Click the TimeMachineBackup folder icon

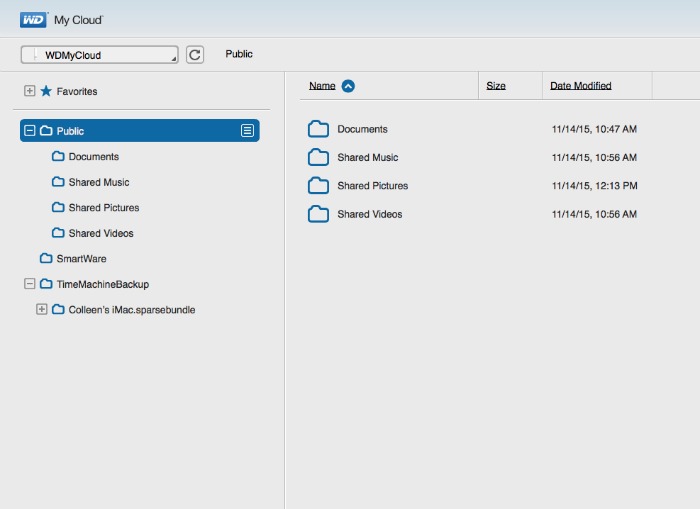[46, 284]
